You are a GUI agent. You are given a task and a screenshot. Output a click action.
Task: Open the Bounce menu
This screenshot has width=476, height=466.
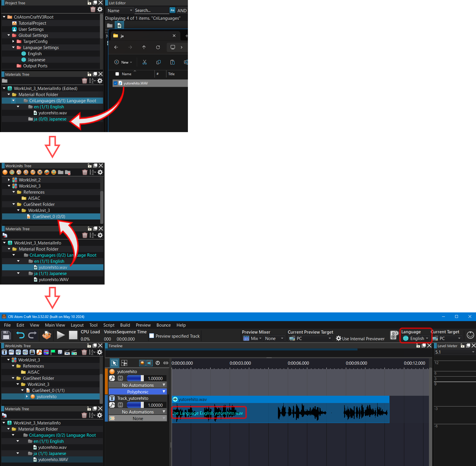point(164,325)
